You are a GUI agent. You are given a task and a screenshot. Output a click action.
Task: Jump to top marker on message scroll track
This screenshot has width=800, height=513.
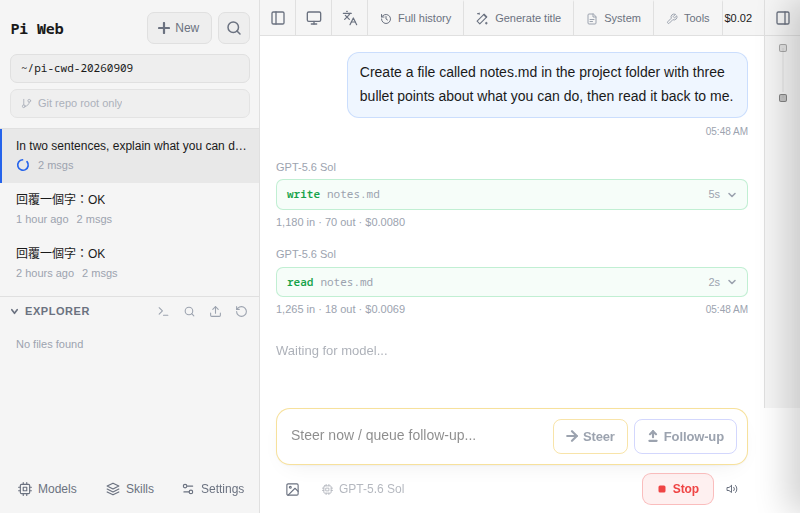click(783, 48)
